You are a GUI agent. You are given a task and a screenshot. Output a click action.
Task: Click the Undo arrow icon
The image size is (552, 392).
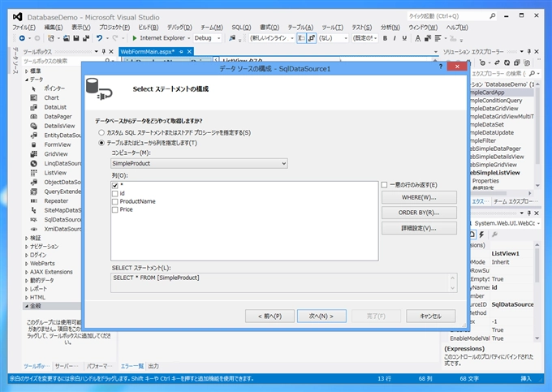100,38
